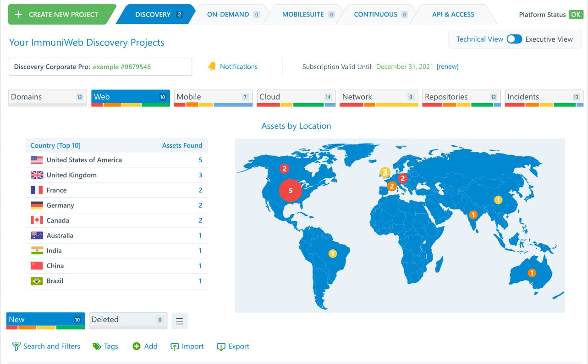Click the Assets Found column header

coord(182,145)
